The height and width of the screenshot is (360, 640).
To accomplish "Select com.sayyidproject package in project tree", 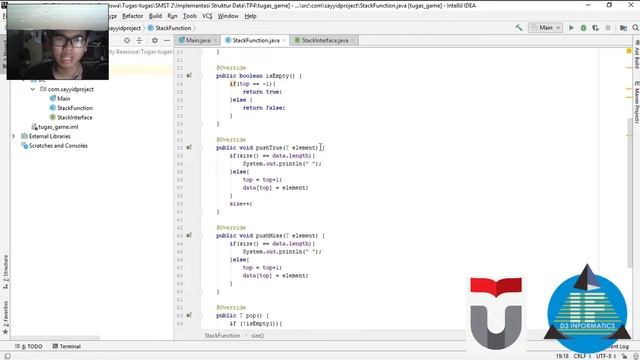I will tap(67, 89).
